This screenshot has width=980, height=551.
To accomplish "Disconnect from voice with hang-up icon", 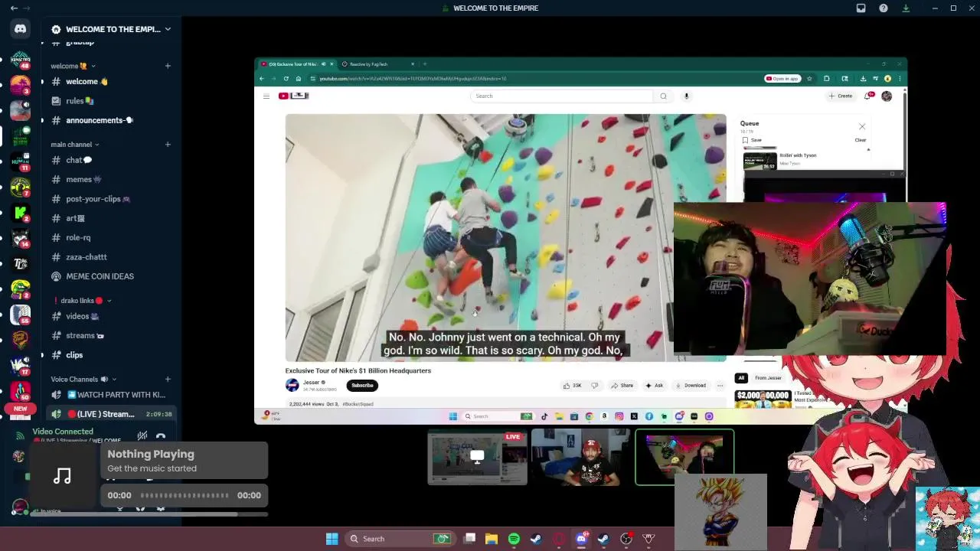I will point(161,437).
